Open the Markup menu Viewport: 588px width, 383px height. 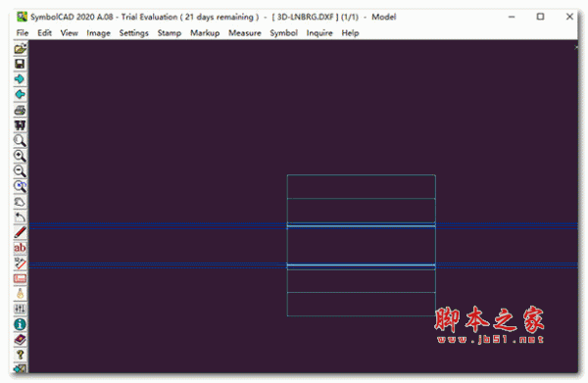(205, 33)
